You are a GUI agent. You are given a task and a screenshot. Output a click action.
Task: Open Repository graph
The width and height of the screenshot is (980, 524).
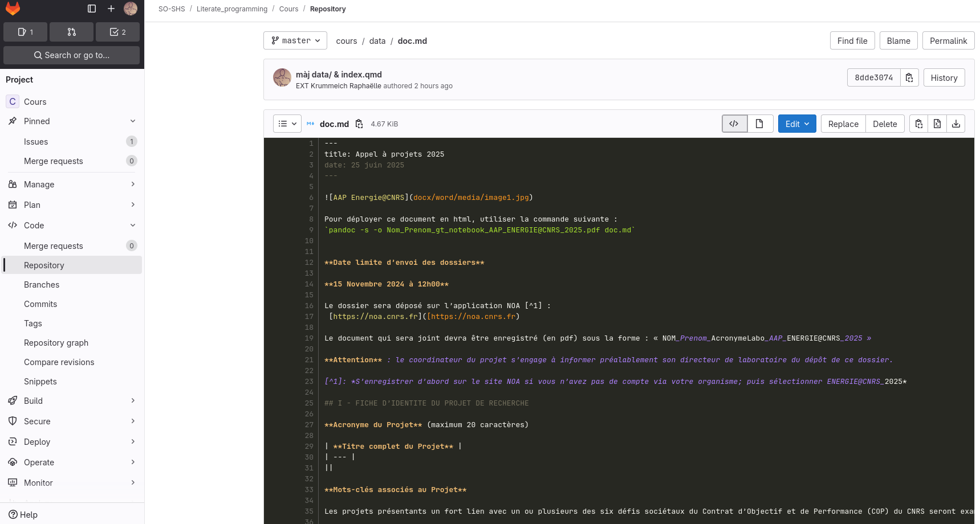coord(56,342)
